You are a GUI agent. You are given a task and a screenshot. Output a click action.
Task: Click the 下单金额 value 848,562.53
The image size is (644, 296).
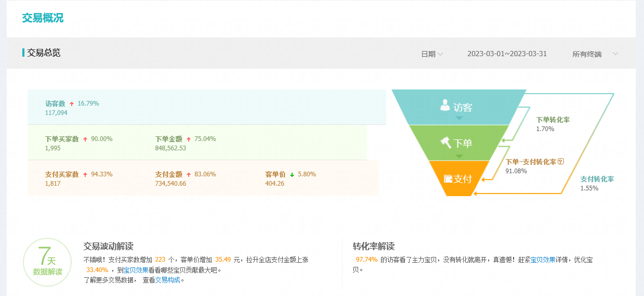point(170,148)
